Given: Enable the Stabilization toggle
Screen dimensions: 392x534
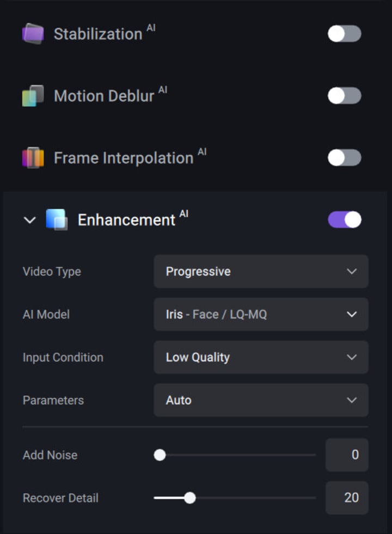Looking at the screenshot, I should [344, 34].
